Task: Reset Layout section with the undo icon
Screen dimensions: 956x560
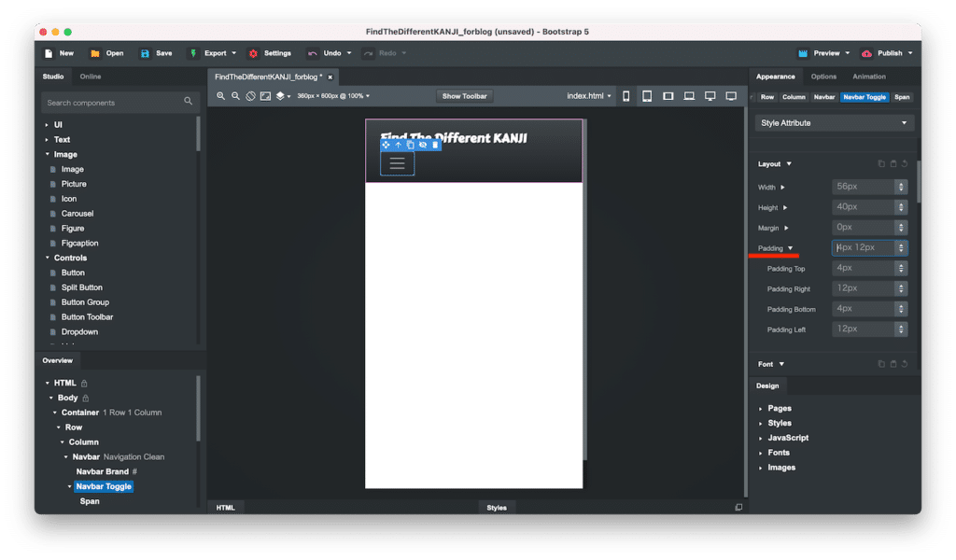Action: tap(905, 164)
